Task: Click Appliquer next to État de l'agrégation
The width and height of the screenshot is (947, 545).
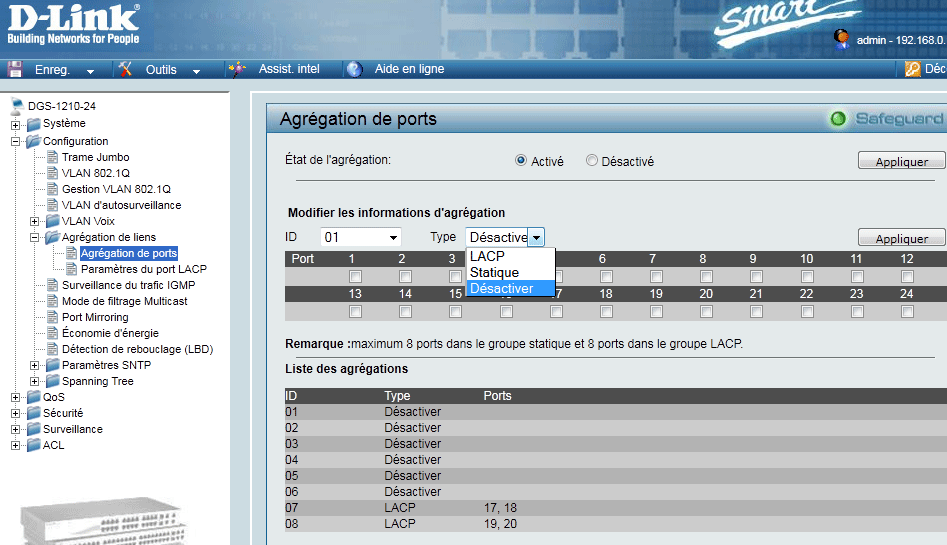Action: [x=901, y=161]
